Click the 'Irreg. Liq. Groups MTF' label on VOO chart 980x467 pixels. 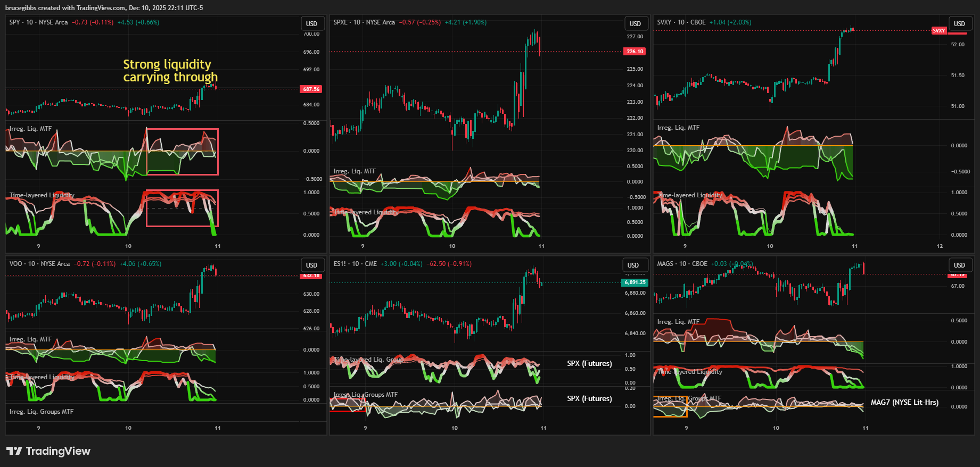[42, 412]
